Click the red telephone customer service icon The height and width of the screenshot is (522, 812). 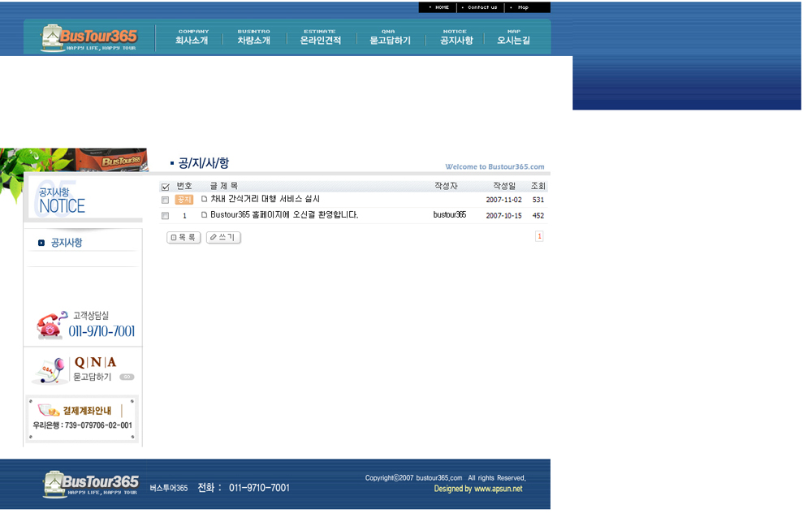[x=50, y=325]
